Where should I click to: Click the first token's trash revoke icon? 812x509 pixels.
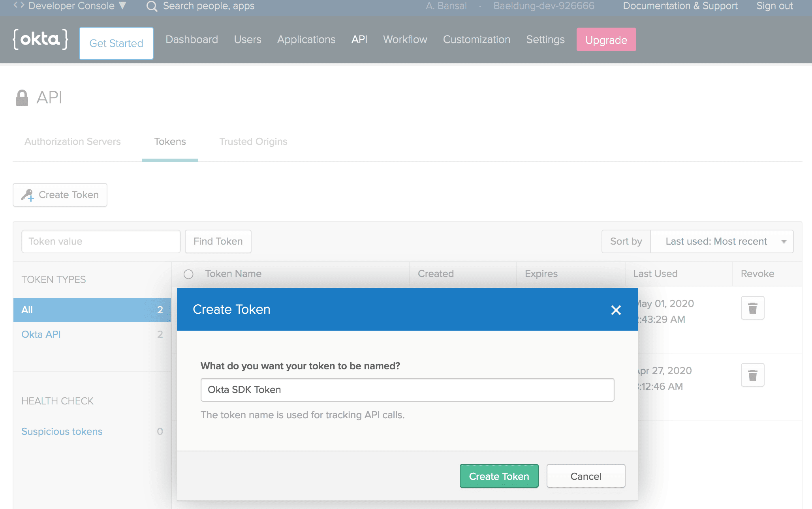[752, 308]
